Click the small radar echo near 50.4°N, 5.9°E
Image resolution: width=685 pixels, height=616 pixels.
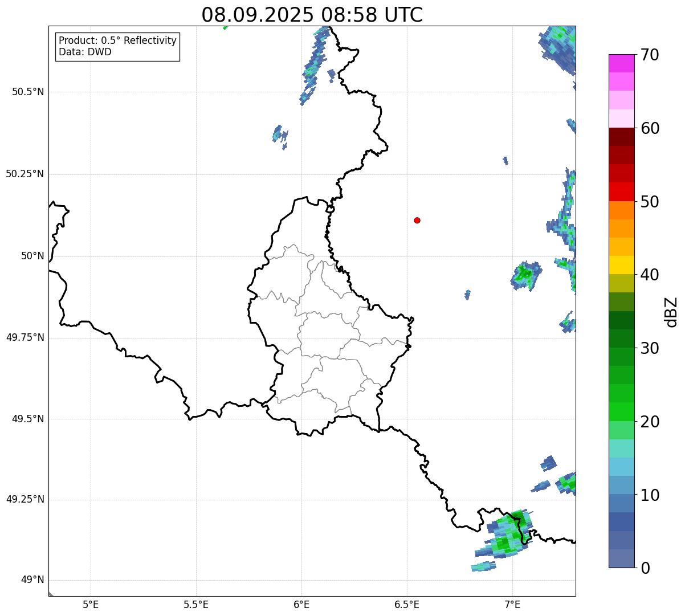point(279,135)
